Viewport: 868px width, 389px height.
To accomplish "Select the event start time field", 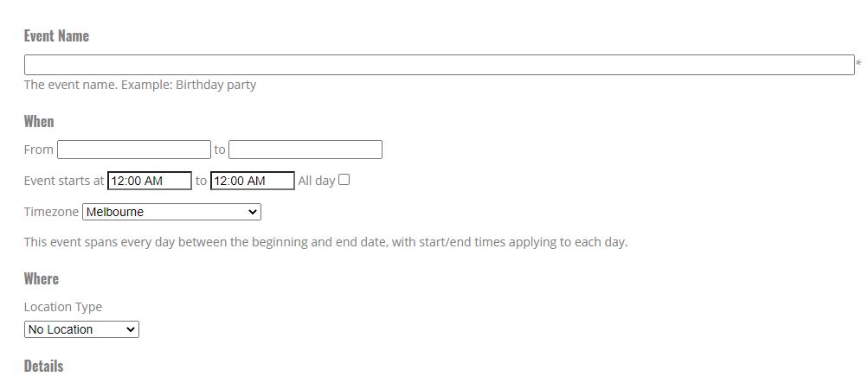I will tap(150, 181).
